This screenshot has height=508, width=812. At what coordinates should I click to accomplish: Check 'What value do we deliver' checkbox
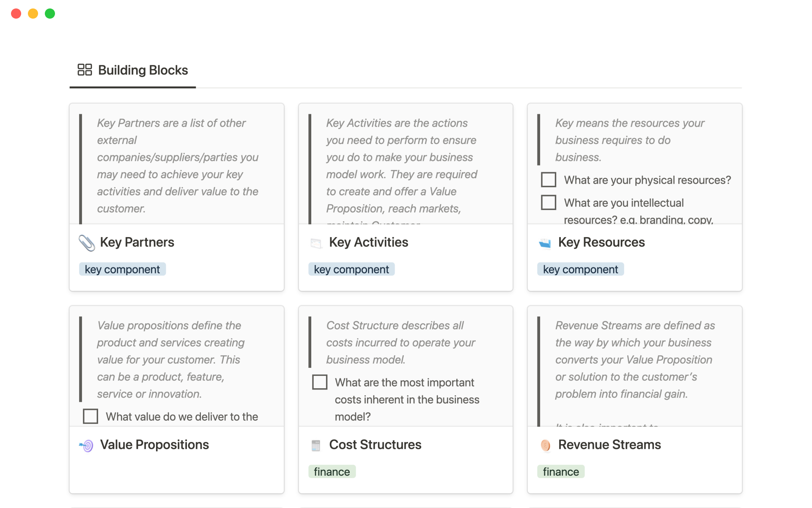pyautogui.click(x=91, y=417)
